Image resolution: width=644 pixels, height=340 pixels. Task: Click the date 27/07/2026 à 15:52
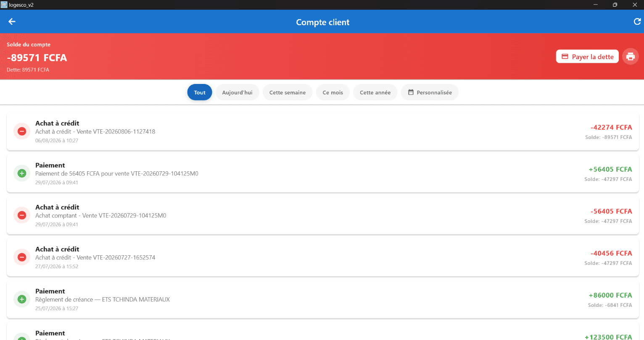coord(57,267)
